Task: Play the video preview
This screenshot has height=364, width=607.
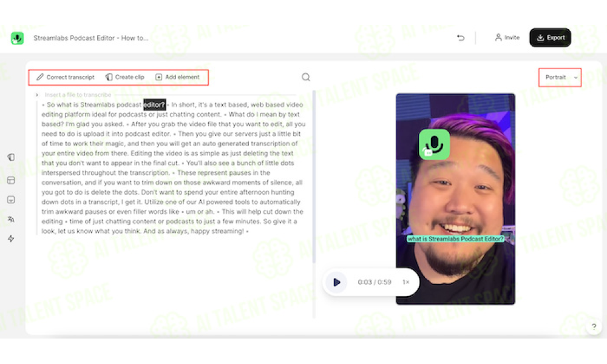Action: [336, 282]
